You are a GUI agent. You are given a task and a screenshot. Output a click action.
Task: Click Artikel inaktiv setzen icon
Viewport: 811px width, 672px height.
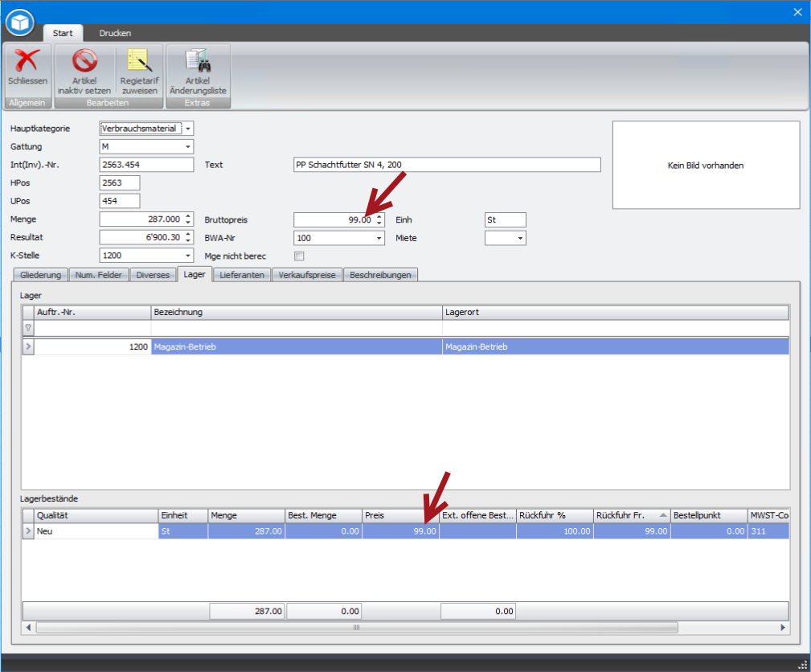point(84,61)
